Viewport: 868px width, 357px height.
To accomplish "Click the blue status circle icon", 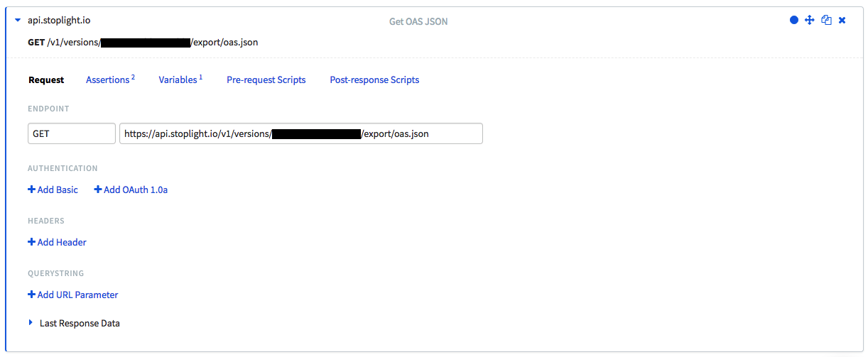I will [794, 21].
